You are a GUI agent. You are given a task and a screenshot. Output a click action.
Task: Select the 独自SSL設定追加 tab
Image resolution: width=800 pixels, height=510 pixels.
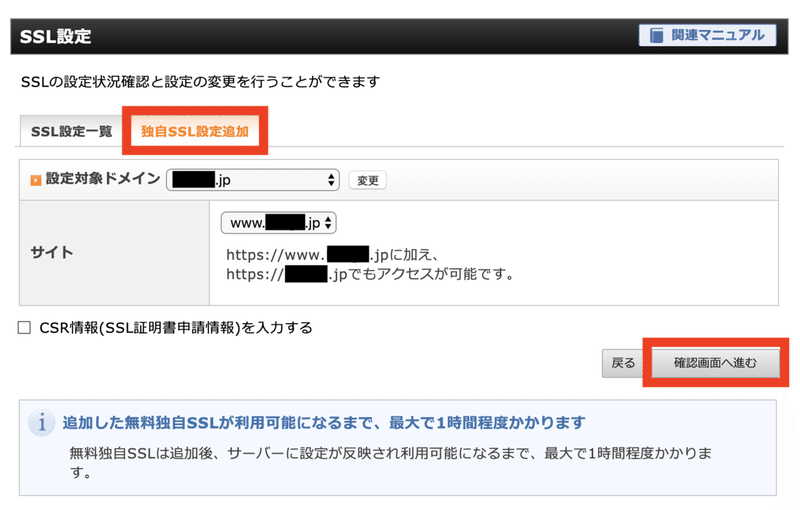point(195,131)
